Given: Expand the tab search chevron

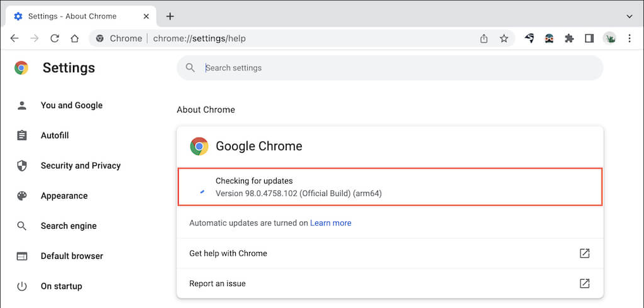Looking at the screenshot, I should [630, 16].
